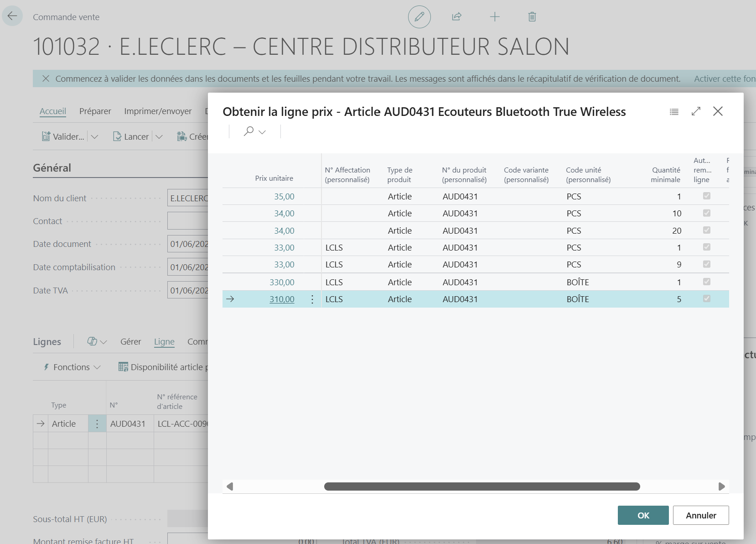Click the Lancer action
Image resolution: width=756 pixels, height=544 pixels.
click(x=131, y=136)
